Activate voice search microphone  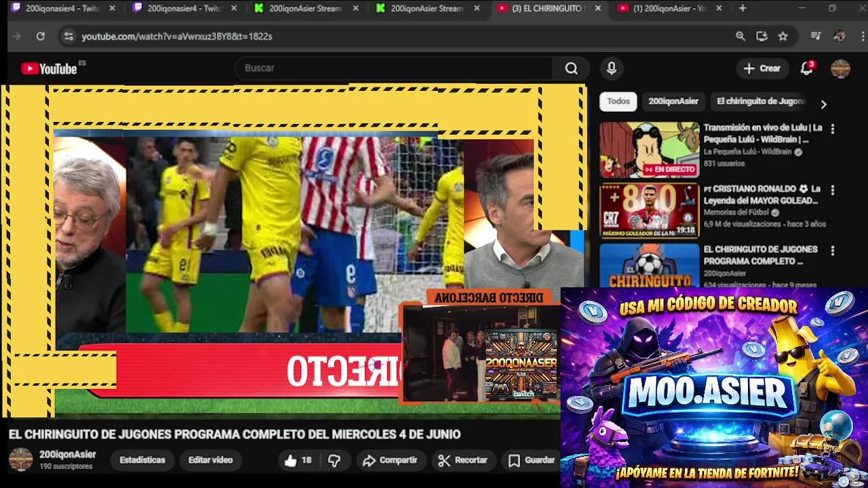click(612, 68)
